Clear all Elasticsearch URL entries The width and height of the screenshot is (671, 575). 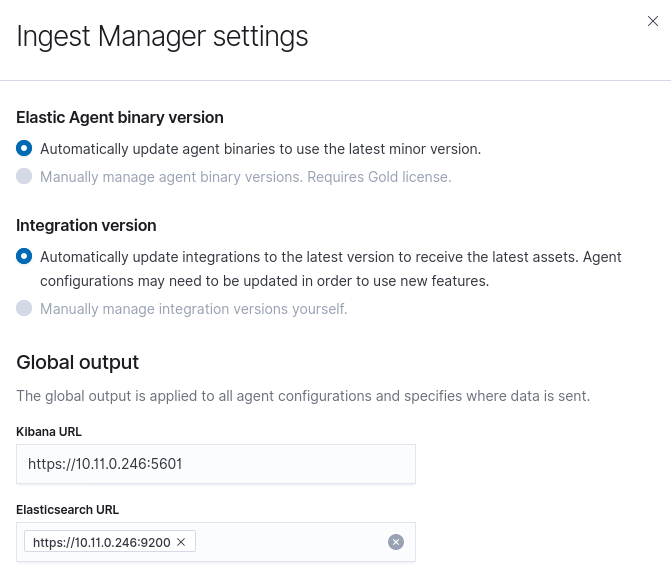pyautogui.click(x=396, y=542)
